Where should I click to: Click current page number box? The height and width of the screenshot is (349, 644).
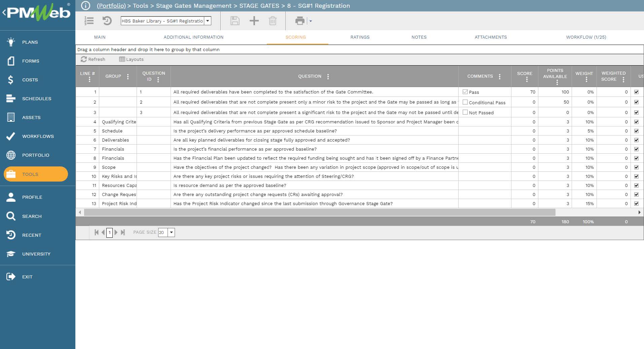(109, 232)
